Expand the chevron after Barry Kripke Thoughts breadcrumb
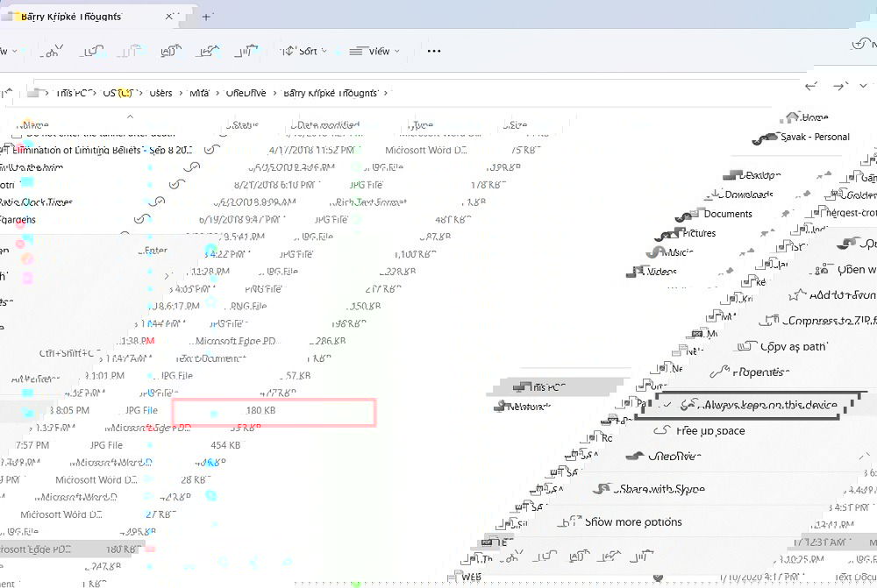Viewport: 877px width, 588px height. tap(385, 93)
